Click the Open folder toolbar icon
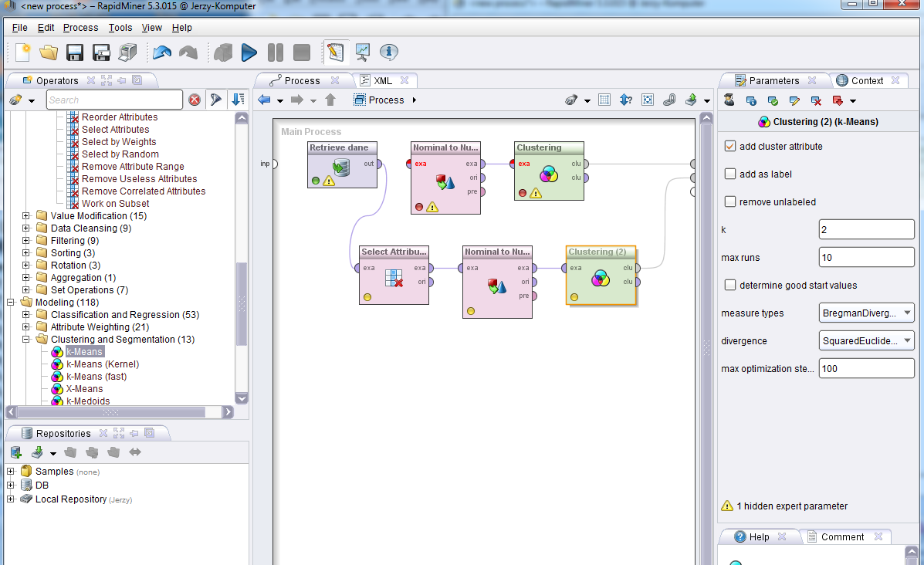The width and height of the screenshot is (924, 565). pos(49,52)
